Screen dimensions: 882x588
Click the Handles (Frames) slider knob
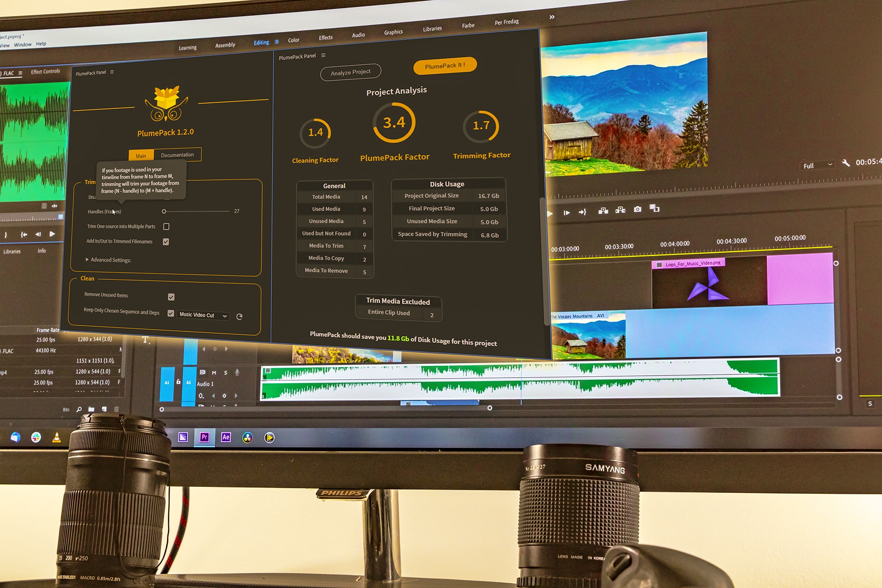[164, 211]
